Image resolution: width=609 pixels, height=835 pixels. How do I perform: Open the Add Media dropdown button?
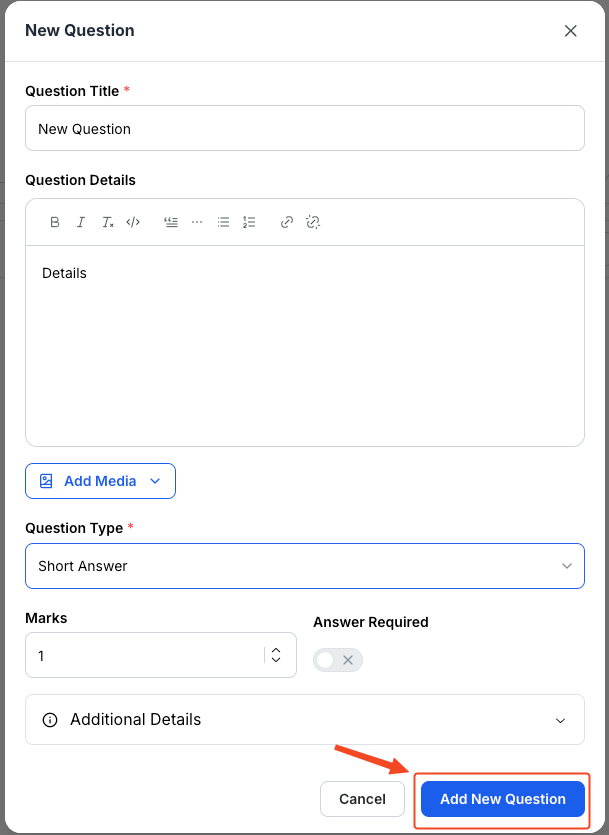click(101, 481)
